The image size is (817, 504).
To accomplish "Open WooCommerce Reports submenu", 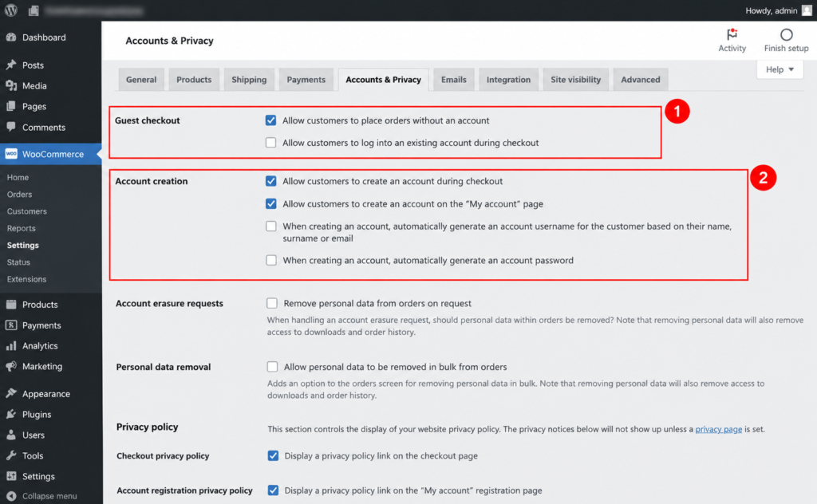I will point(22,228).
